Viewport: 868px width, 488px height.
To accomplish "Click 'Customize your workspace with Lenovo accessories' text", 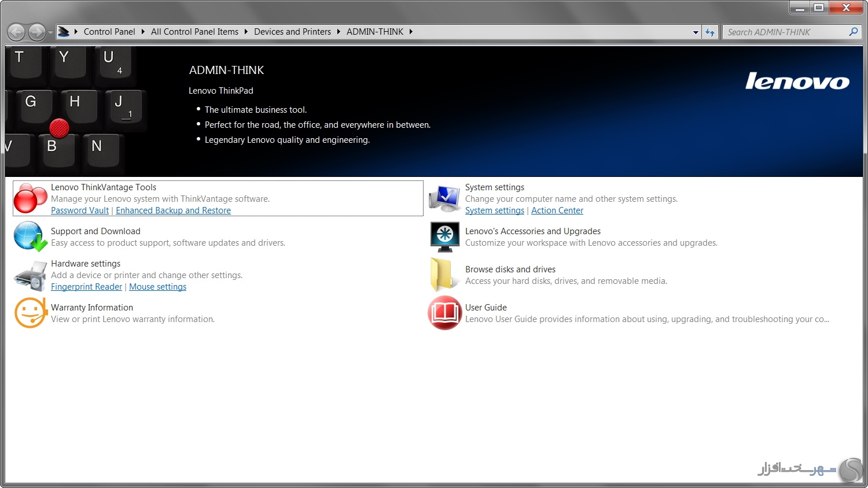I will (x=591, y=243).
